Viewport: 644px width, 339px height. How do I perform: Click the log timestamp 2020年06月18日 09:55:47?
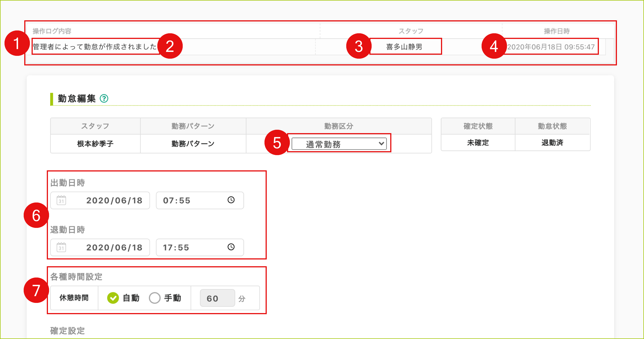pyautogui.click(x=551, y=47)
